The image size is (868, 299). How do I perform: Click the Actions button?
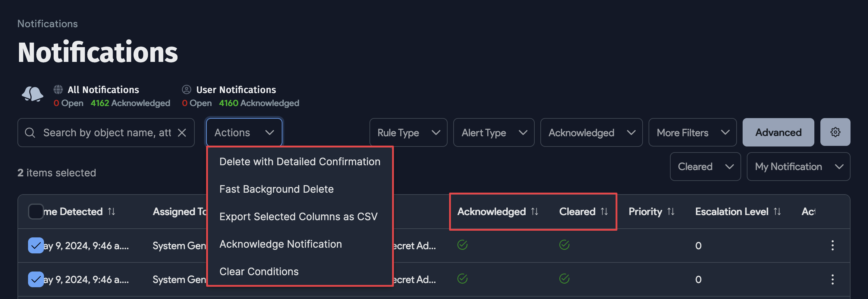[x=244, y=132]
